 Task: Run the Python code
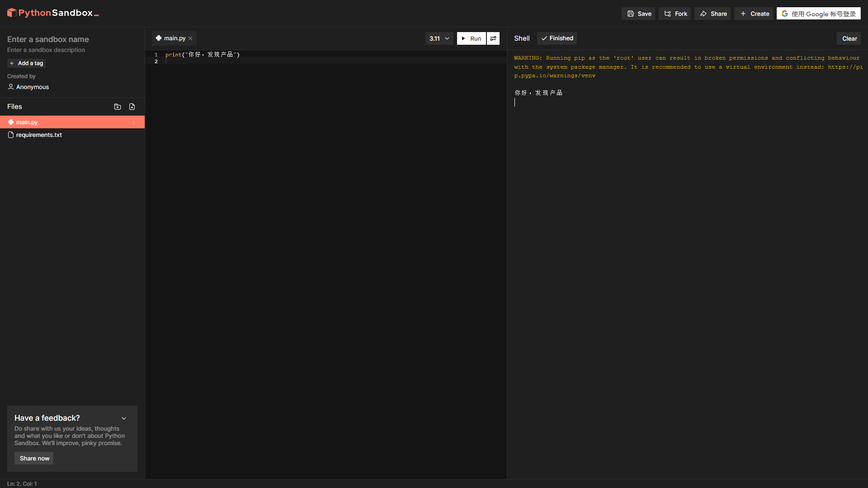point(471,38)
